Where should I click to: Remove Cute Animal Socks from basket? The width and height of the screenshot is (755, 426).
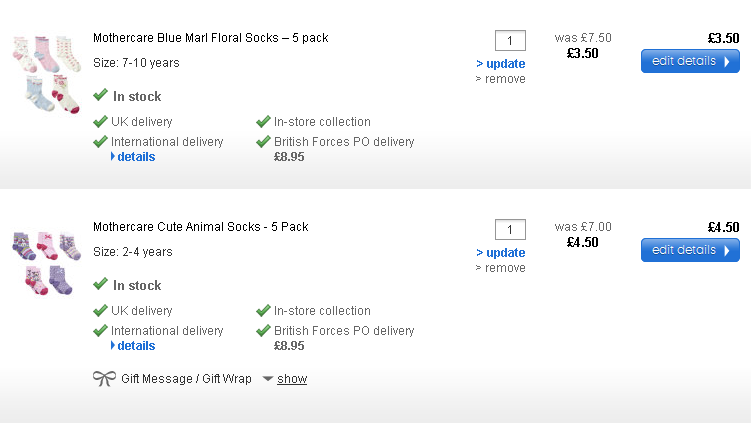tap(502, 268)
